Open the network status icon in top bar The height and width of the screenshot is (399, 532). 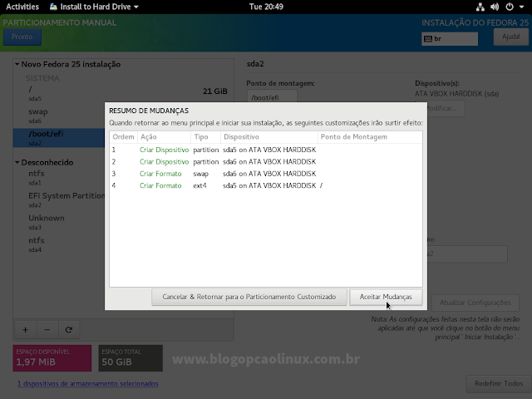click(x=480, y=7)
